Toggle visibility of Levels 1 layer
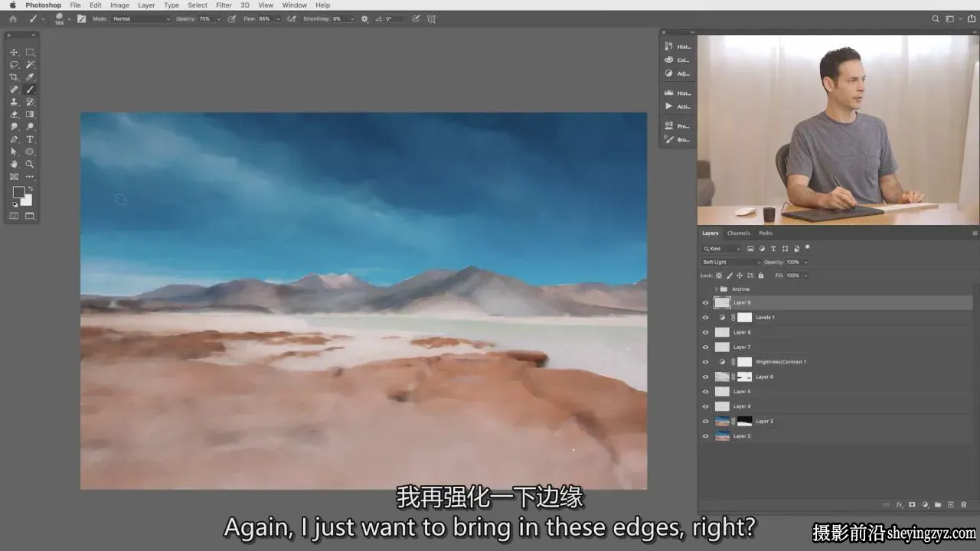 [706, 318]
